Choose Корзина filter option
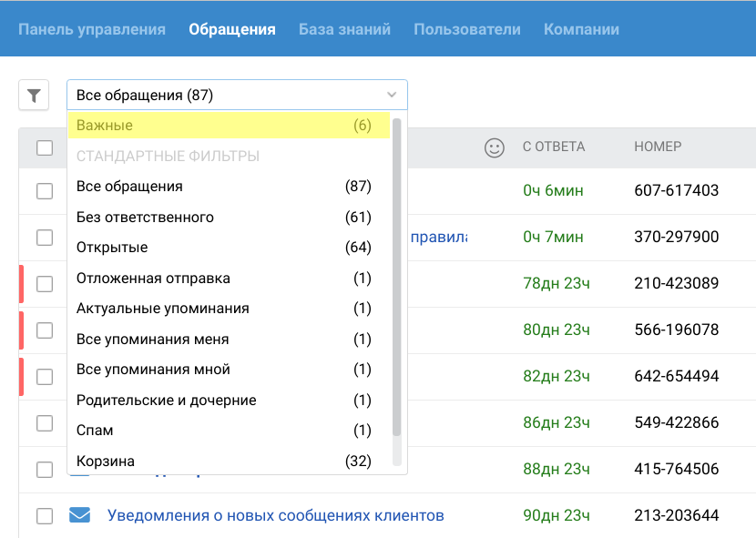The image size is (756, 538). (x=229, y=461)
